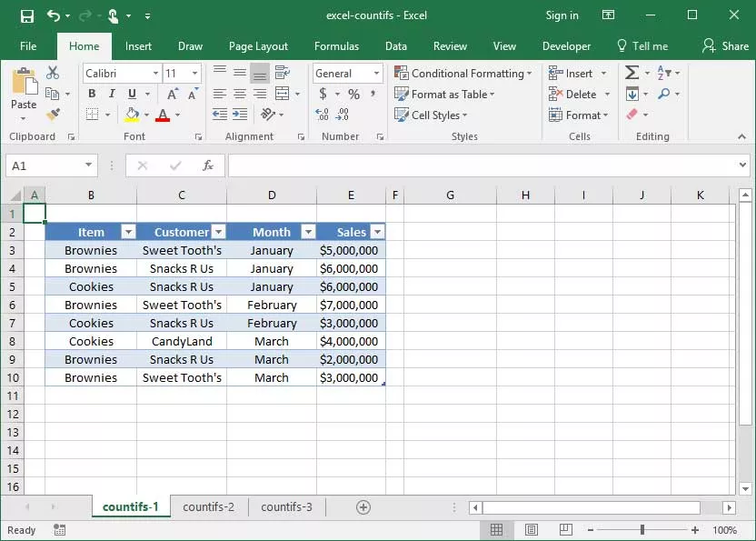Apply accounting dollar number format
This screenshot has height=541, width=756.
(323, 94)
